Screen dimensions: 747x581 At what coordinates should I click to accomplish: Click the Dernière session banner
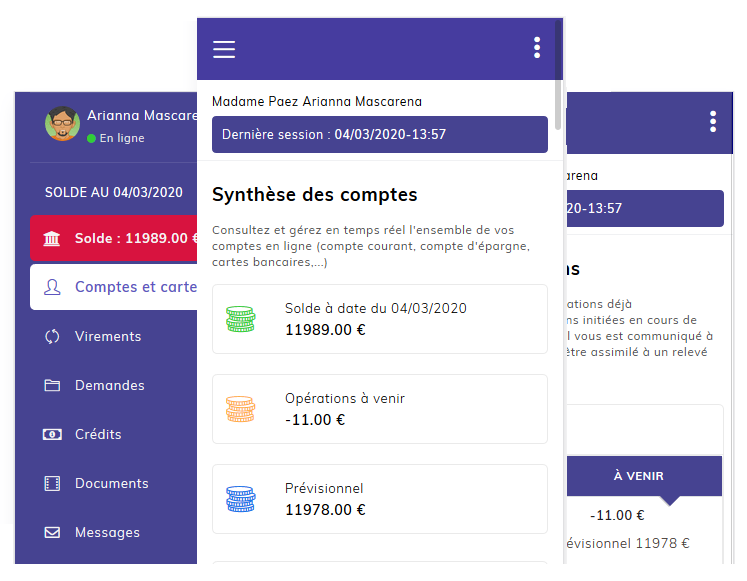(379, 134)
